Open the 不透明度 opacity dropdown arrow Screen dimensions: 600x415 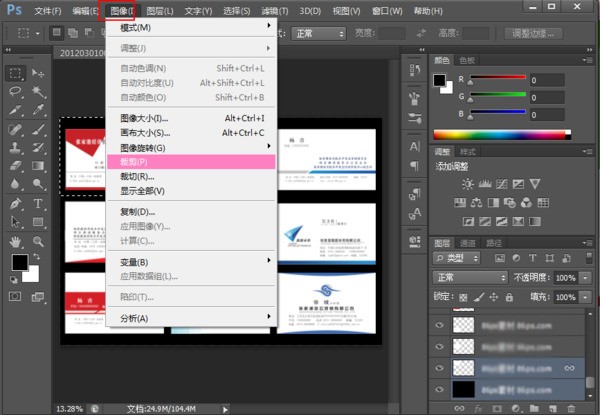tap(586, 277)
